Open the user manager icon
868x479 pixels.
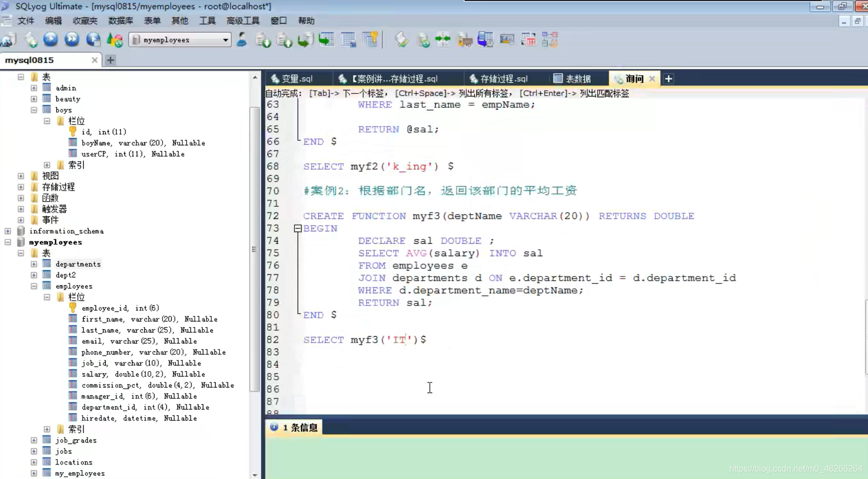click(x=242, y=40)
